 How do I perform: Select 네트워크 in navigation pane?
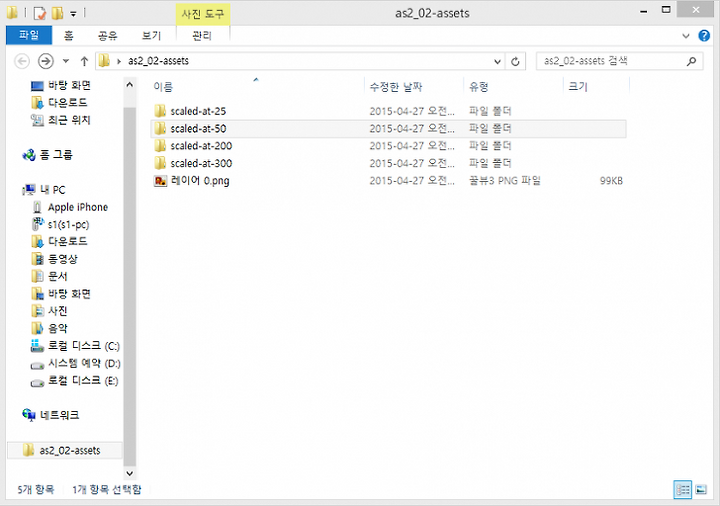(59, 416)
